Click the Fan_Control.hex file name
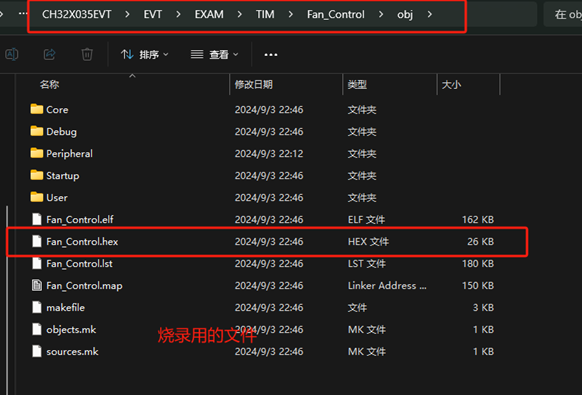Viewport: 582px width, 395px height. (x=82, y=242)
